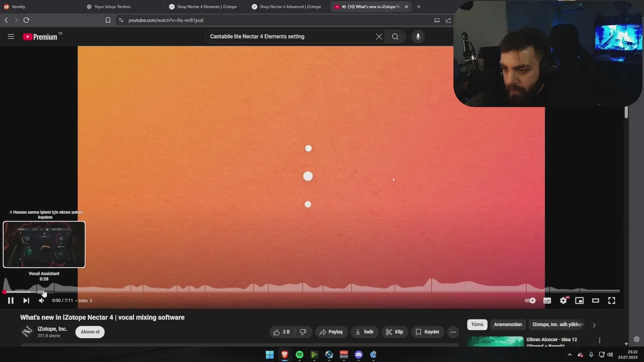Screen dimensions: 644x362
Task: Switch to Shop Nectar 4 Elements tab
Action: pyautogui.click(x=206, y=7)
